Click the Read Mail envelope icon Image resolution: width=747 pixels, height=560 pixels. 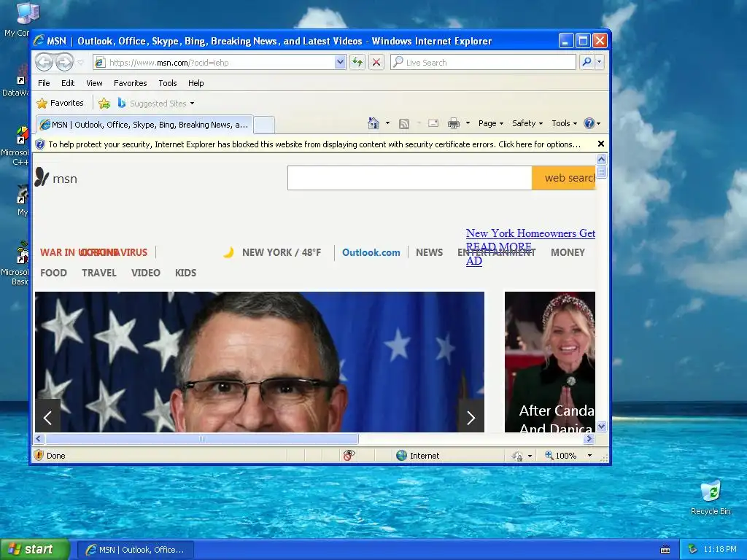[x=433, y=123]
